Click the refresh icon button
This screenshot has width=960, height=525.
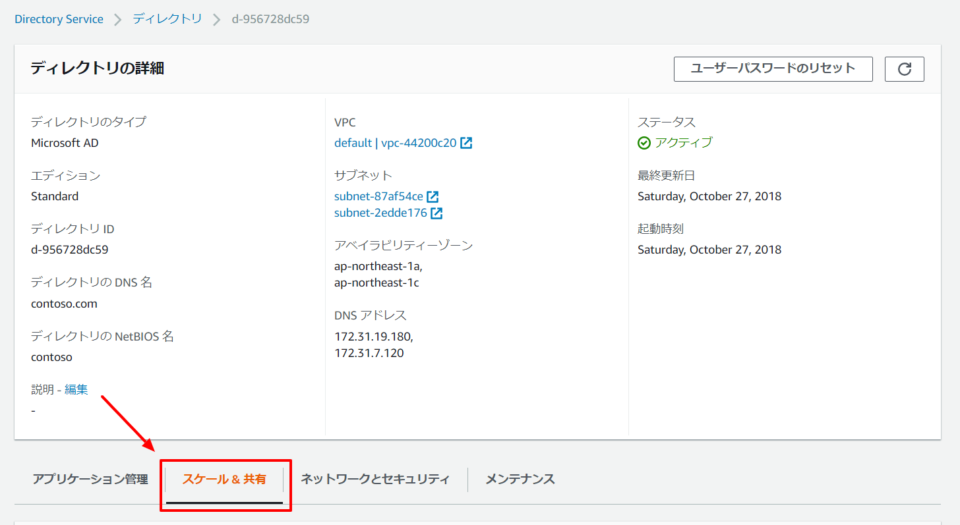[904, 69]
